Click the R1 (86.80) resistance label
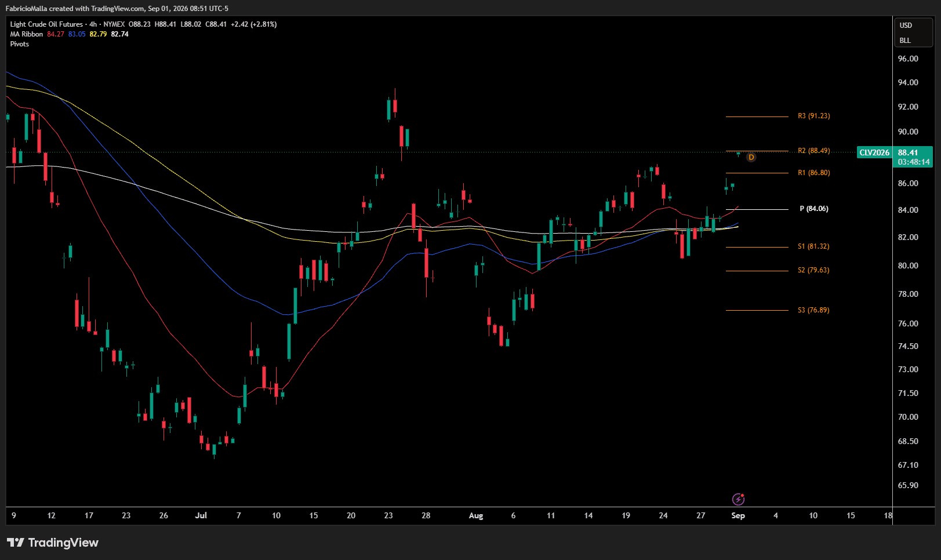This screenshot has height=560, width=941. pyautogui.click(x=813, y=173)
